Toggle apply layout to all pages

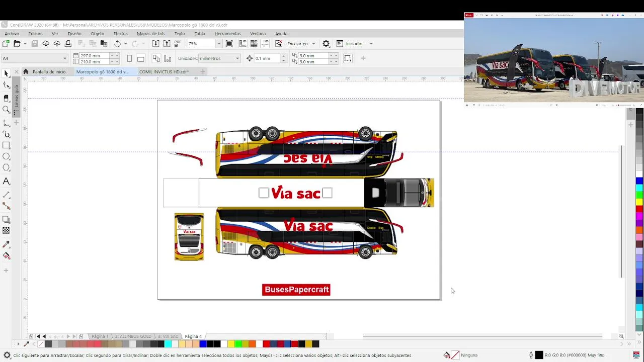click(156, 58)
